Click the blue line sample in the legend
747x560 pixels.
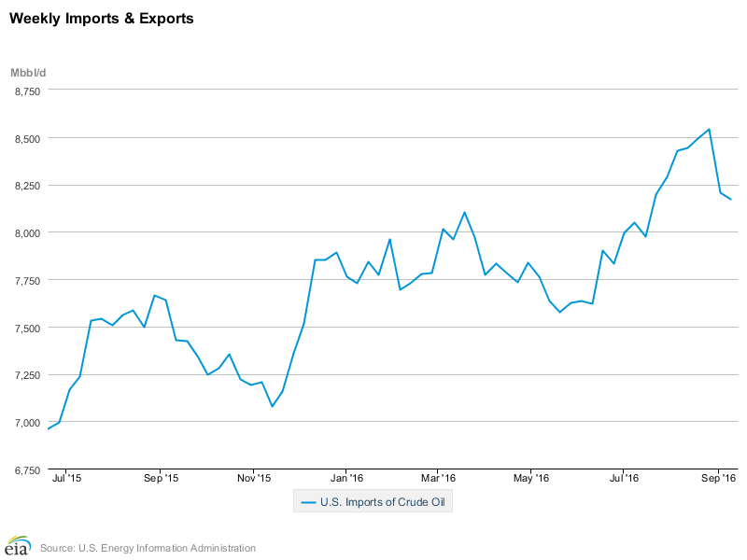pyautogui.click(x=307, y=503)
